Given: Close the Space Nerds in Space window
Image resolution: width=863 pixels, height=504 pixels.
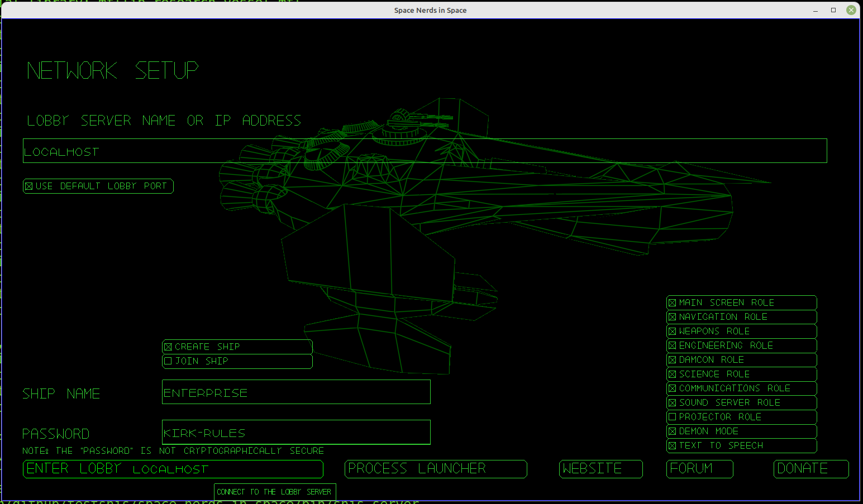Looking at the screenshot, I should pyautogui.click(x=851, y=10).
